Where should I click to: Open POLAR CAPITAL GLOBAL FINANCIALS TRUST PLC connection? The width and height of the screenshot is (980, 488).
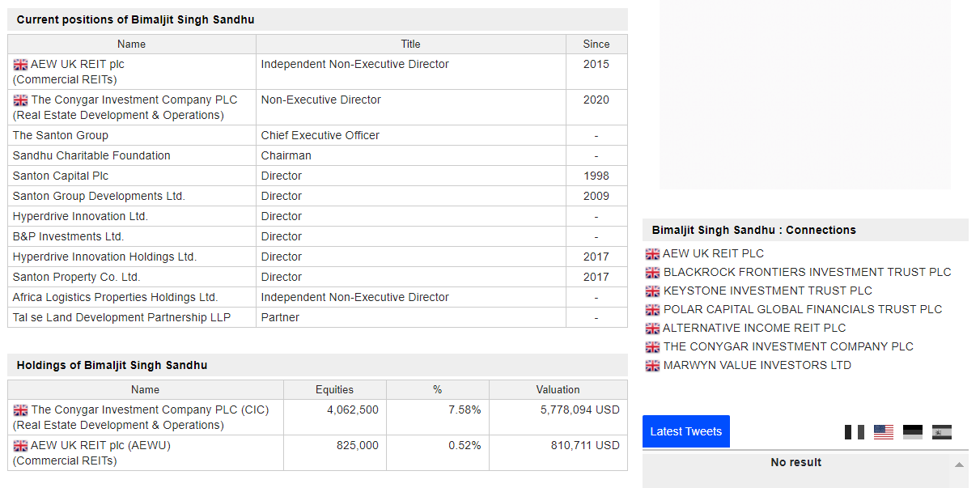803,309
